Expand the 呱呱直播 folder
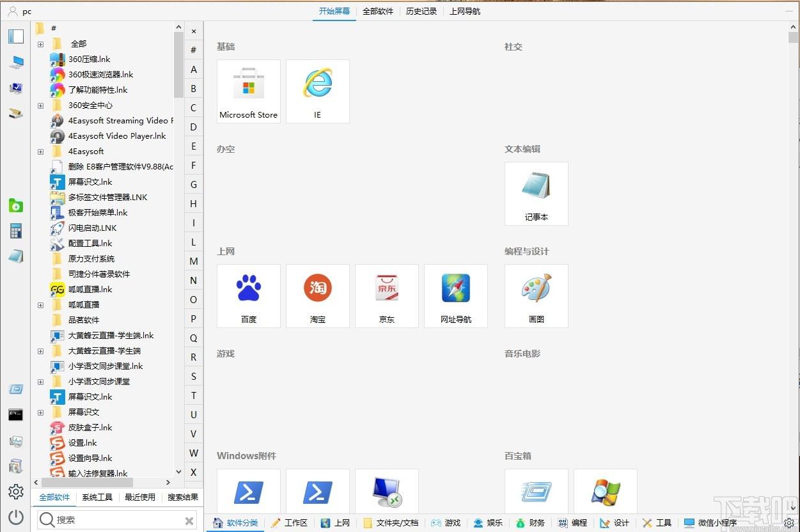This screenshot has width=800, height=532. 40,305
